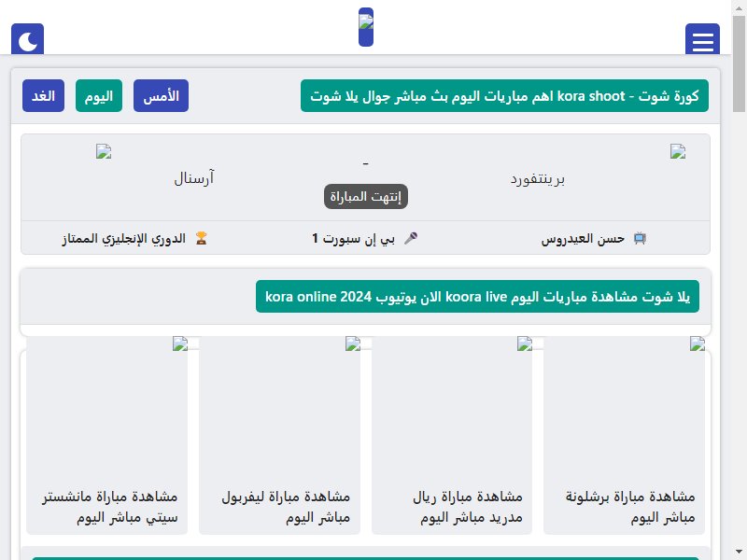Click the يلا شوت koora live heading
The height and width of the screenshot is (560, 747).
pyautogui.click(x=477, y=297)
